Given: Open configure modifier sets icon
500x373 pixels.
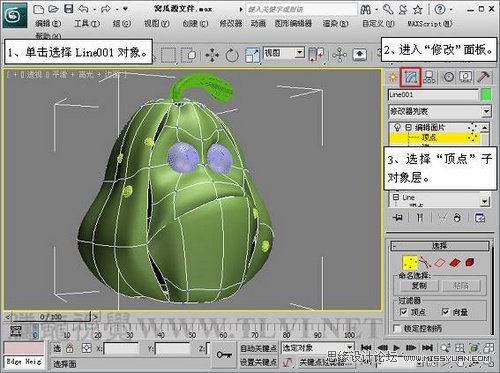Looking at the screenshot, I should coord(480,218).
